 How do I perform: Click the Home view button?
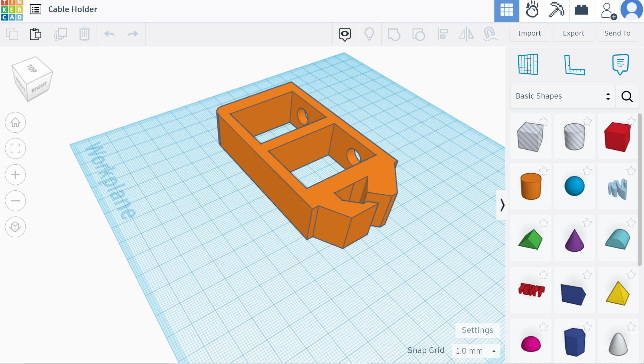pyautogui.click(x=15, y=122)
